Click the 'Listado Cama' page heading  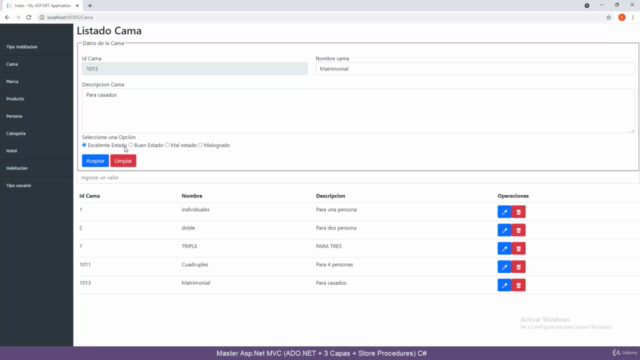coord(109,31)
